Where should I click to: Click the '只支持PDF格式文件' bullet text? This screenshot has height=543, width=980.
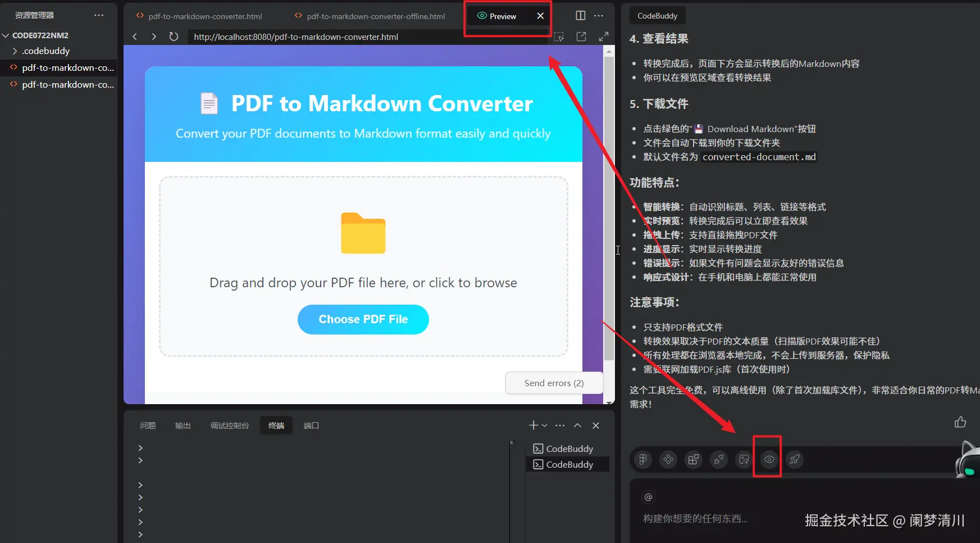click(x=683, y=327)
